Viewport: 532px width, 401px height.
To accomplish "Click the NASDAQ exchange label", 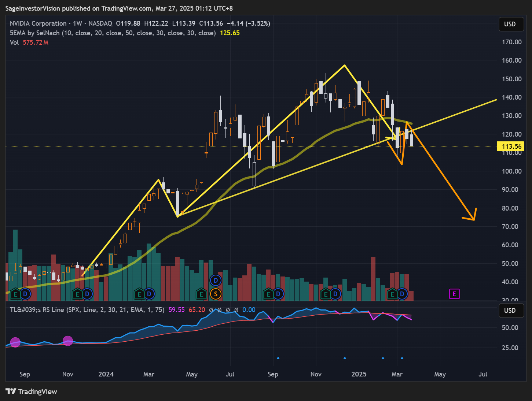I will coord(100,23).
